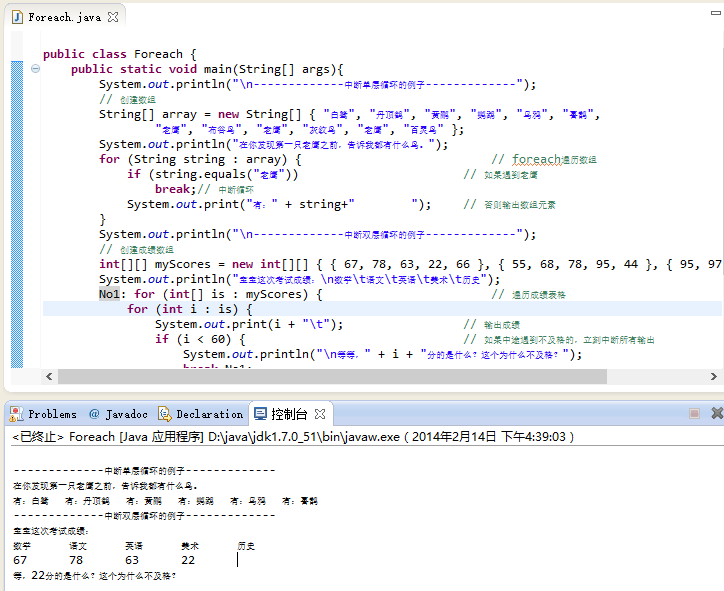Select the 控制台 console tab

point(289,414)
